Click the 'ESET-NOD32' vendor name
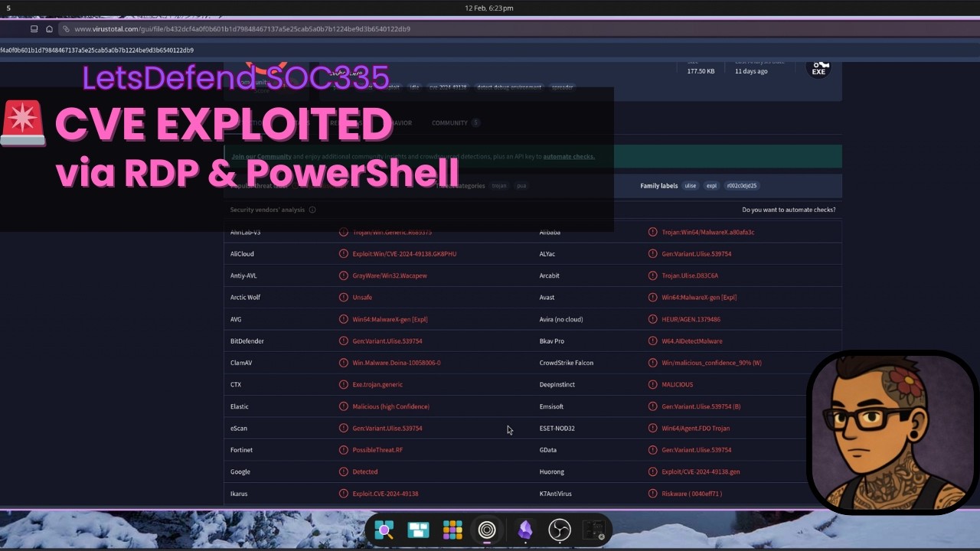Screen dimensions: 980x551 [x=557, y=429]
